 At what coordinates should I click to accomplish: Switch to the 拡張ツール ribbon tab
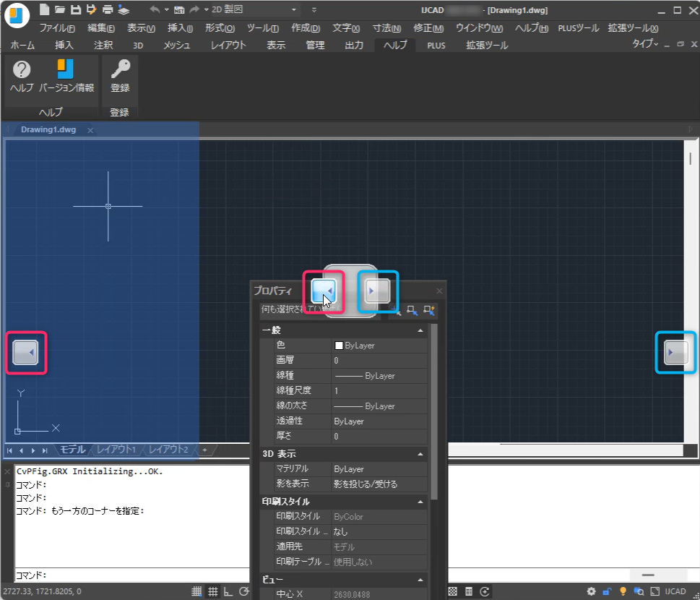[487, 45]
